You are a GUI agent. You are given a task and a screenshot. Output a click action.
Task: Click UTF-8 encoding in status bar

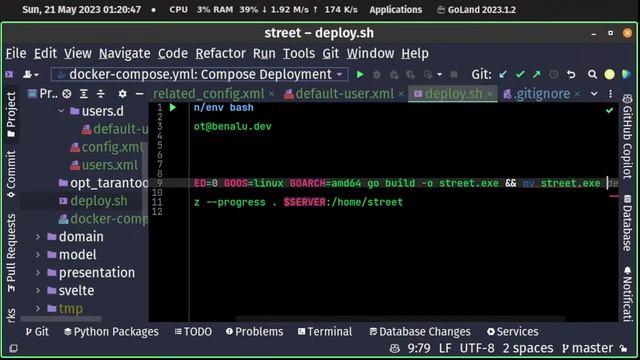(477, 348)
